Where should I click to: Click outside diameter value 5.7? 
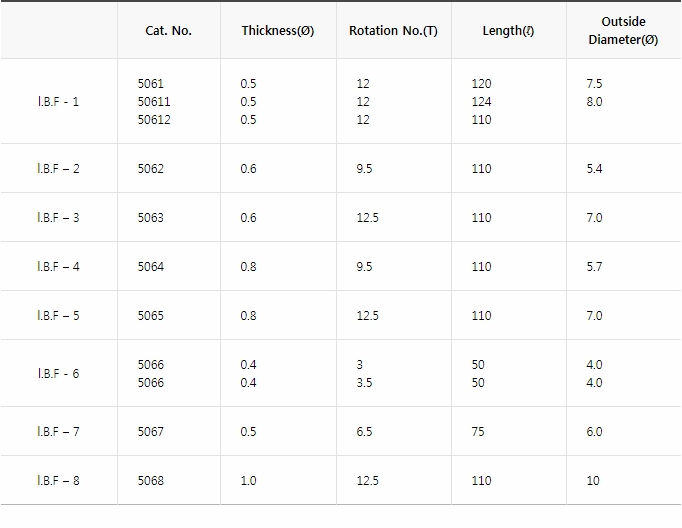tap(594, 267)
